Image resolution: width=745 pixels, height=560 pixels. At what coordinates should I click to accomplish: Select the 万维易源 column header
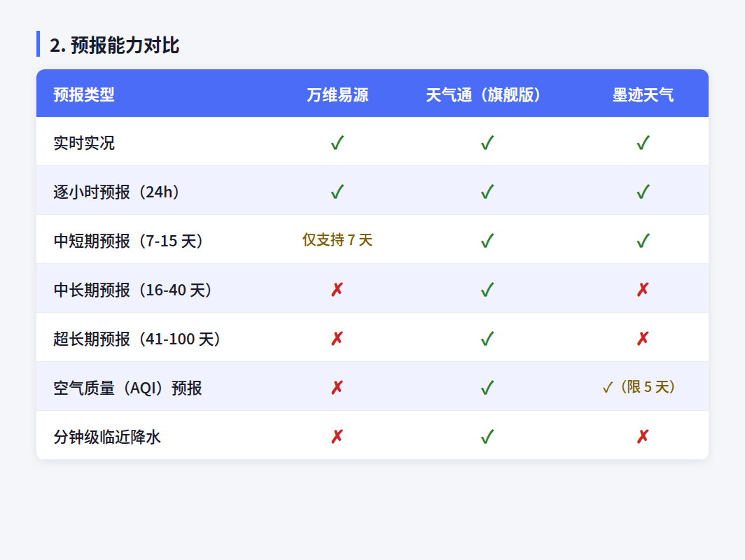pyautogui.click(x=337, y=94)
